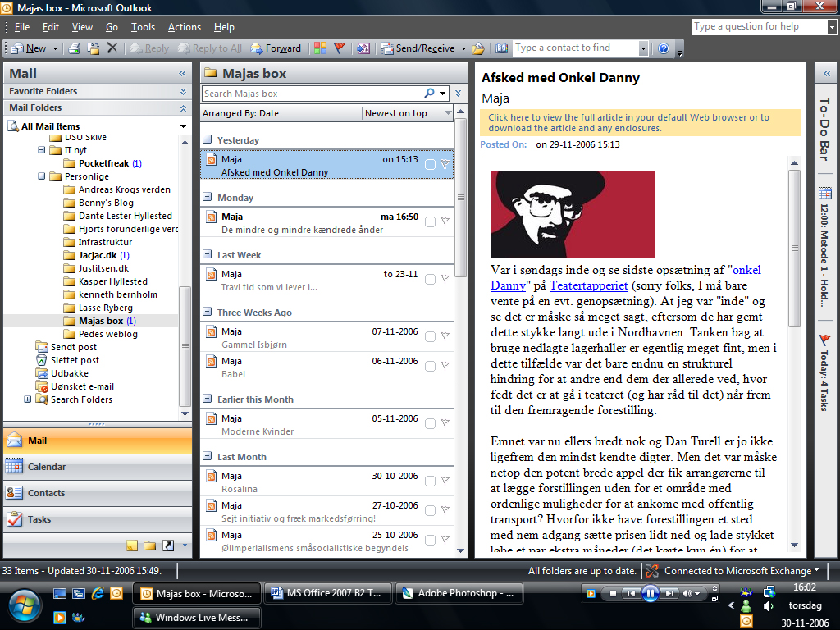Toggle the flag on the 'Babel' item
Image resolution: width=840 pixels, height=630 pixels.
coord(445,366)
